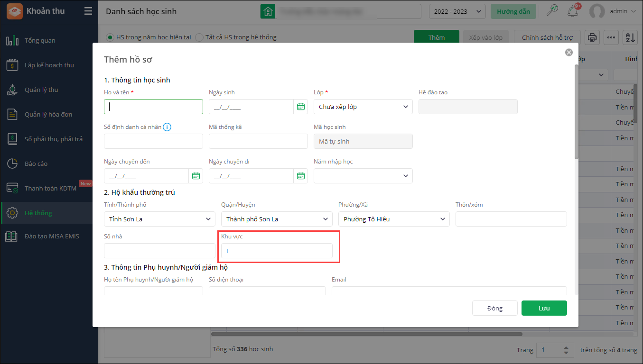Click the dialog's vertical scrollbar

pyautogui.click(x=577, y=112)
